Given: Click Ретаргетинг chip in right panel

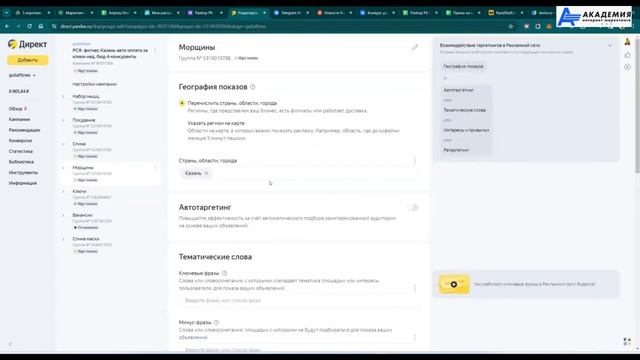Looking at the screenshot, I should [456, 150].
